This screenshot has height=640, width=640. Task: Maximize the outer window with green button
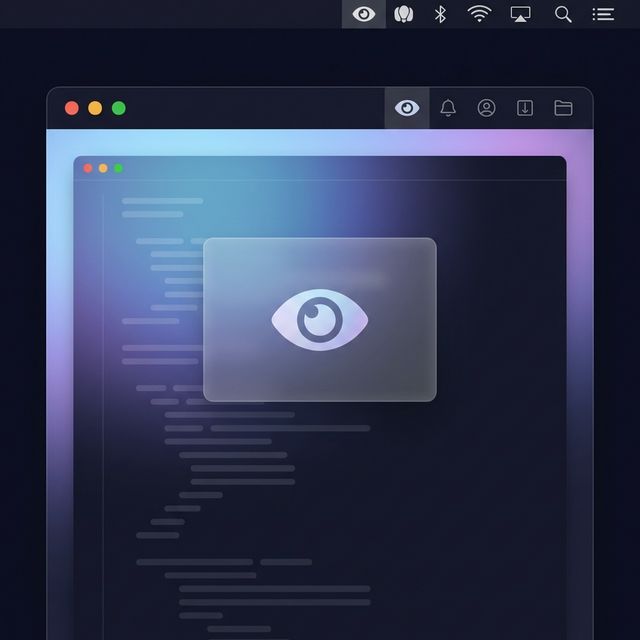119,108
